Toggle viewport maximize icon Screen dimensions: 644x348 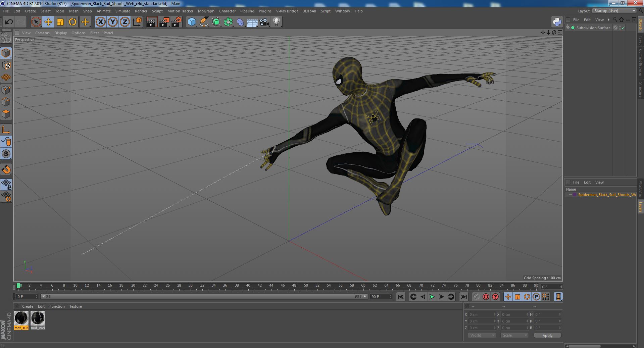point(560,33)
